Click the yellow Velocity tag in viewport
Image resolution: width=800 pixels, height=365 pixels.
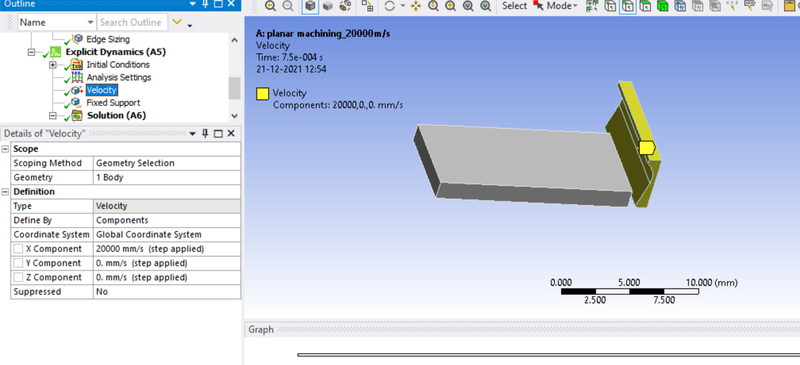click(646, 148)
